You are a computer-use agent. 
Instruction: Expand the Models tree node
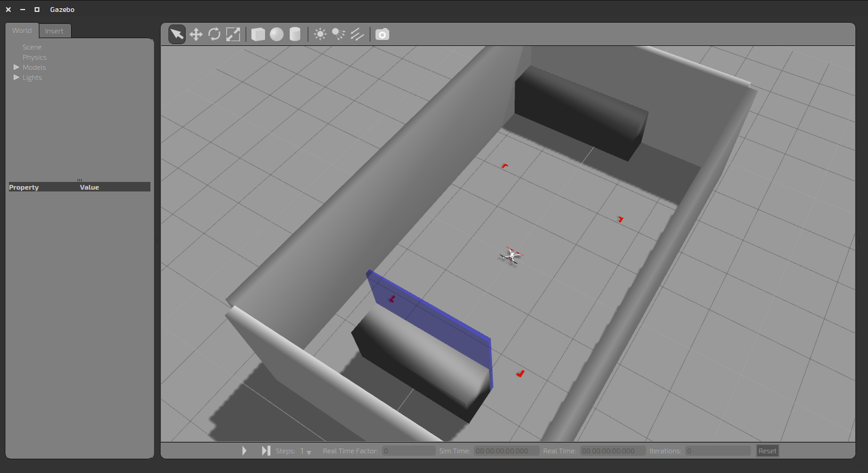pyautogui.click(x=17, y=67)
